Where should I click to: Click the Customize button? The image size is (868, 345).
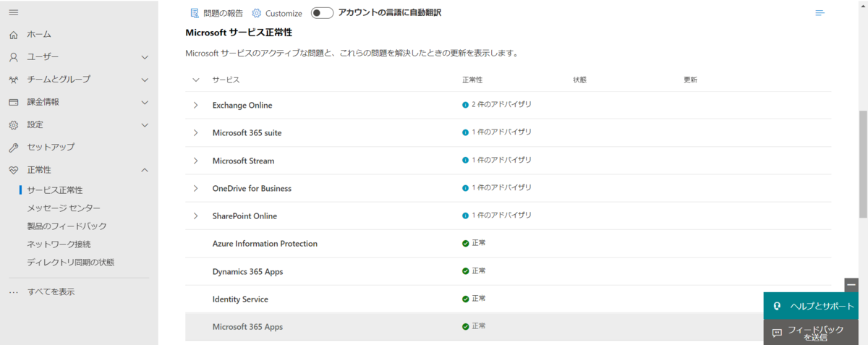[x=276, y=13]
